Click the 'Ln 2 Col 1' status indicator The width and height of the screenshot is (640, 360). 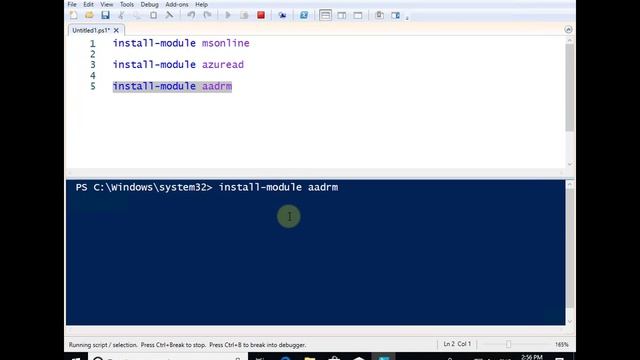click(x=457, y=344)
